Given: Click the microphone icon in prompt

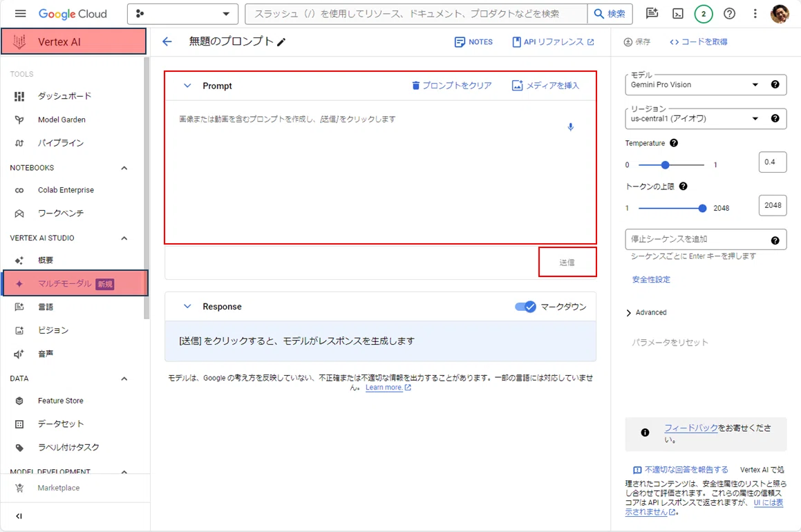Looking at the screenshot, I should (571, 126).
